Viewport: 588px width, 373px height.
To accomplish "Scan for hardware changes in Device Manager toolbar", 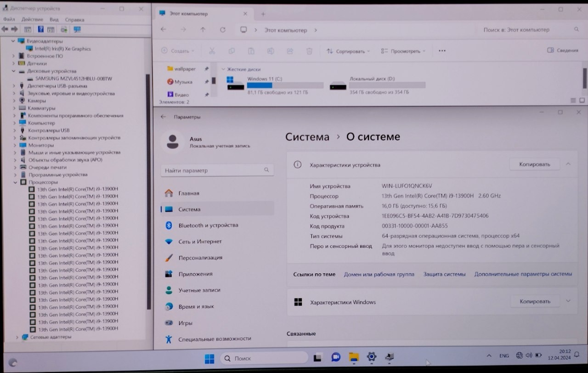I will tap(77, 29).
